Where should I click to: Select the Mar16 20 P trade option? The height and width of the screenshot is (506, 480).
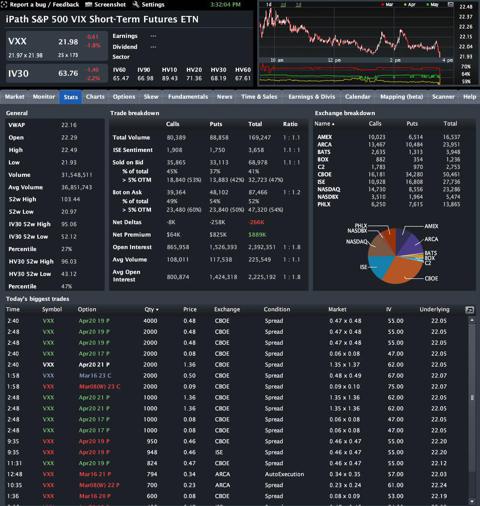(95, 496)
